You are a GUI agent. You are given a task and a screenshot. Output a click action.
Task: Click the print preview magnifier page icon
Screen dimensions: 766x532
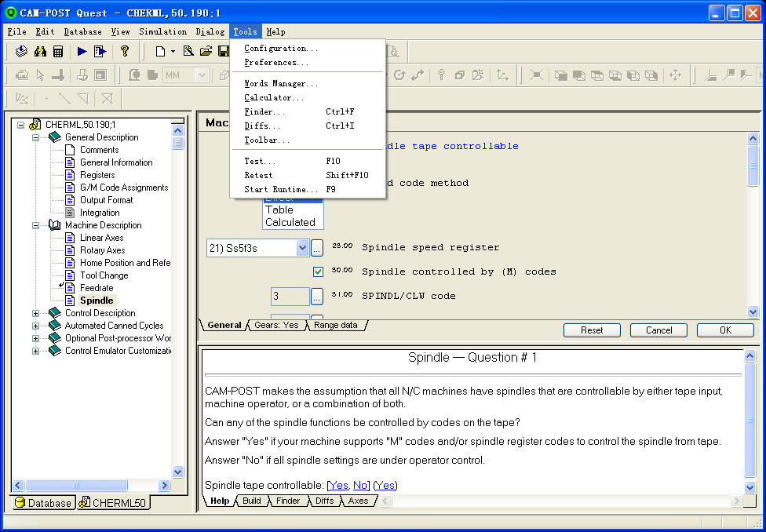[393, 51]
